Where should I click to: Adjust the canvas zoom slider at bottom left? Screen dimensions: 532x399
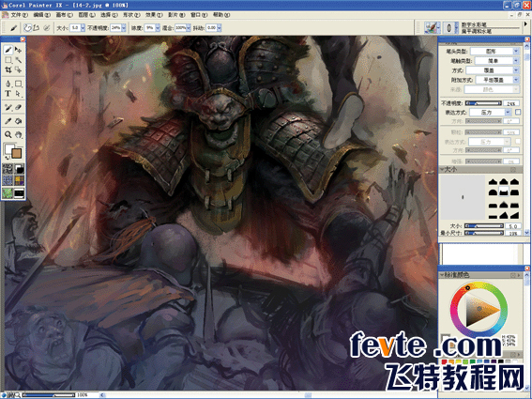pyautogui.click(x=49, y=395)
